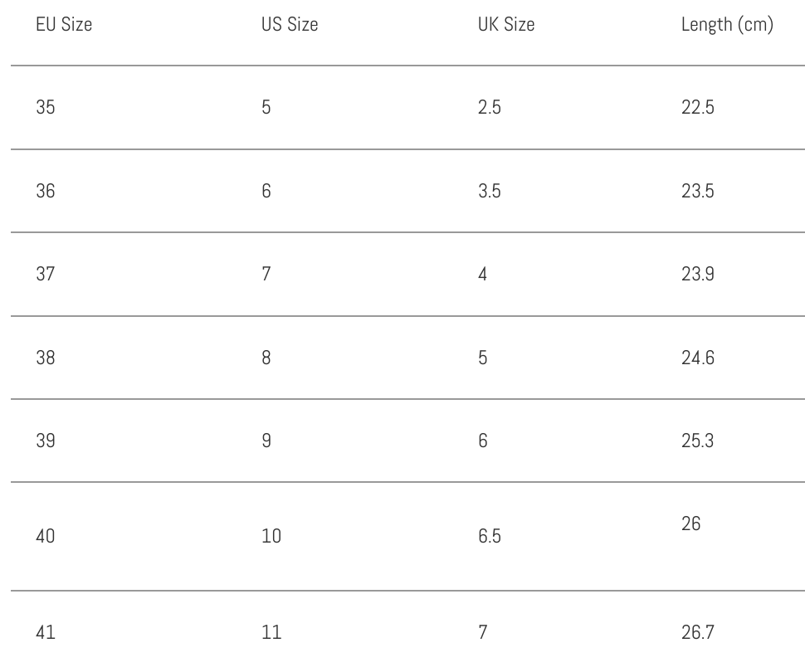This screenshot has width=805, height=672.
Task: Click the 22.5 length value
Action: coord(697,108)
